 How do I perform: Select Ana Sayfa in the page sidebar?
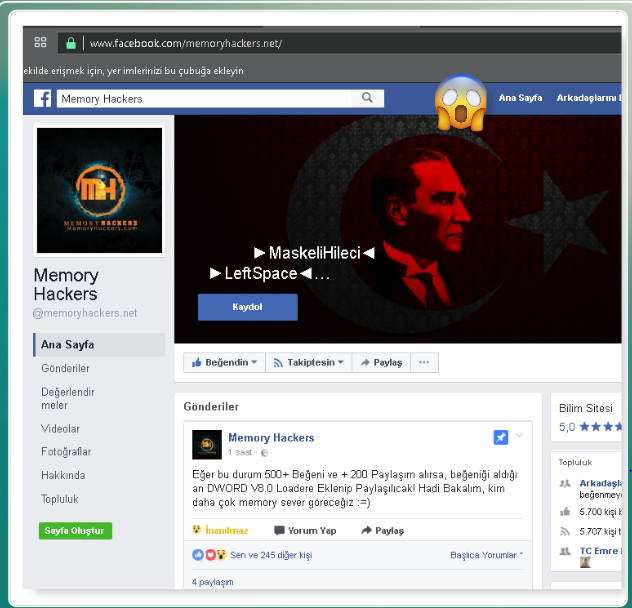tap(99, 345)
